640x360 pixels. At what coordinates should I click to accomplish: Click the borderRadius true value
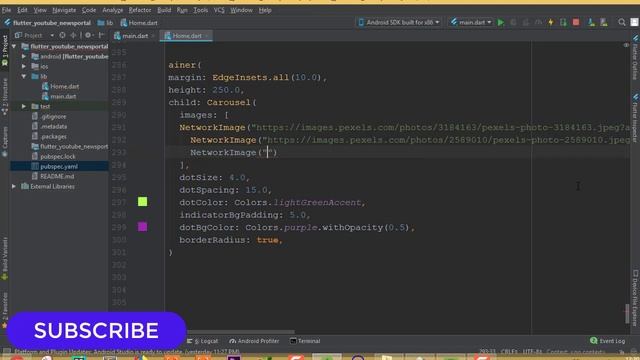click(x=267, y=240)
